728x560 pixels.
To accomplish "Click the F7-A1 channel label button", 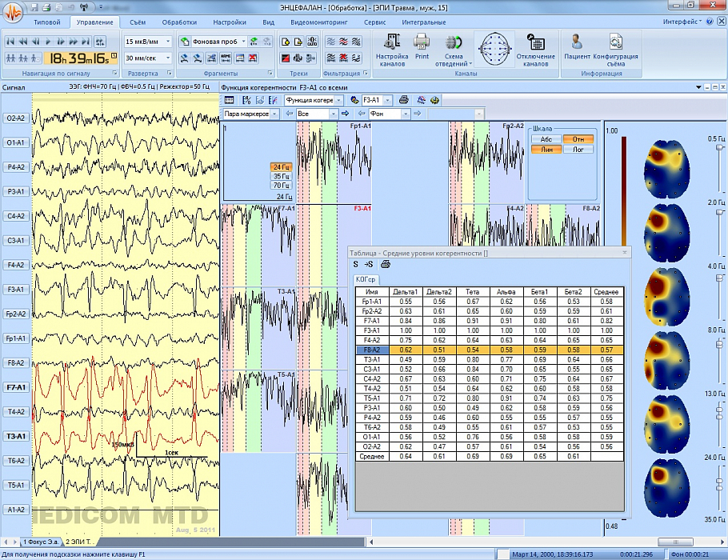I will tap(16, 387).
